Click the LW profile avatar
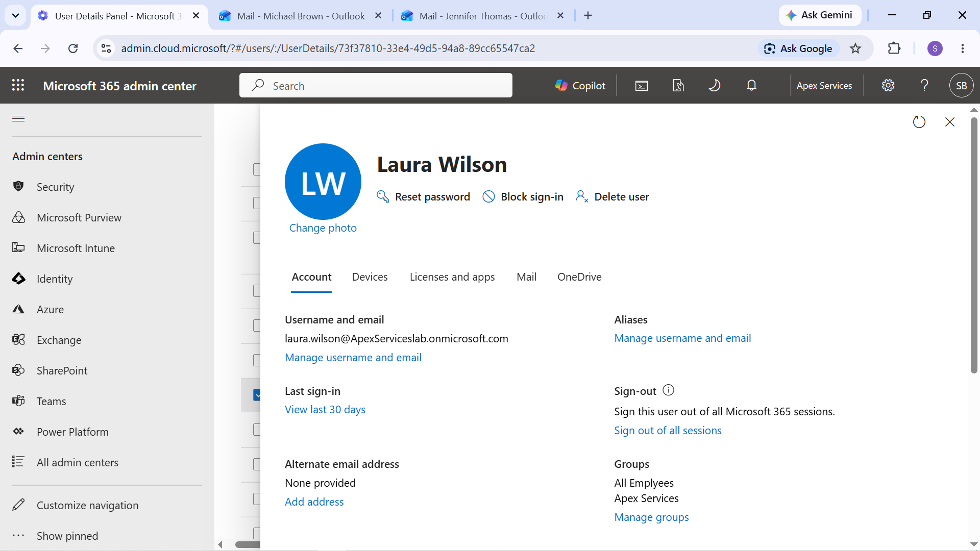This screenshot has height=551, width=980. (x=323, y=182)
